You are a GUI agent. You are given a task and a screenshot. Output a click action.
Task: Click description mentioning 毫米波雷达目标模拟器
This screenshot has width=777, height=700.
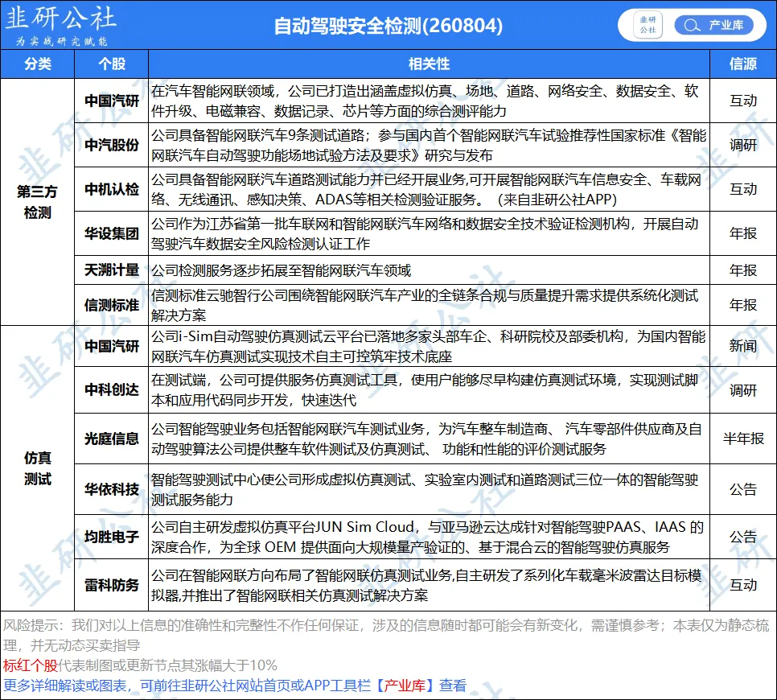coord(430,585)
